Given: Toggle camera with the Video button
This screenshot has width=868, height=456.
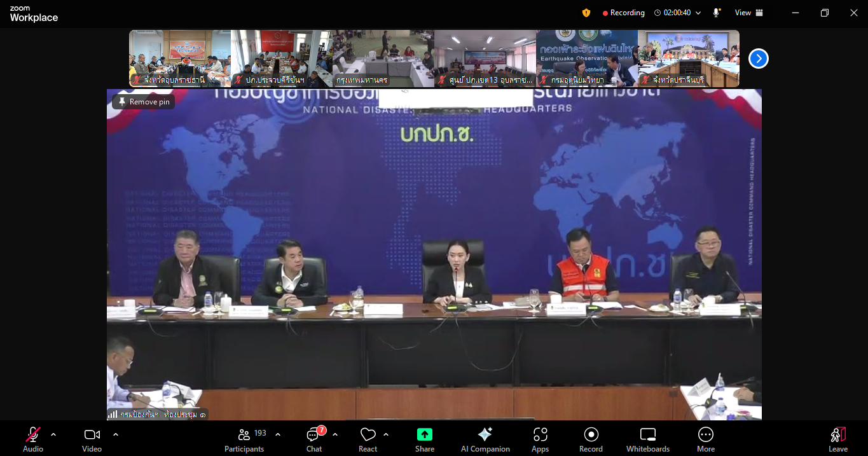Looking at the screenshot, I should (92, 438).
